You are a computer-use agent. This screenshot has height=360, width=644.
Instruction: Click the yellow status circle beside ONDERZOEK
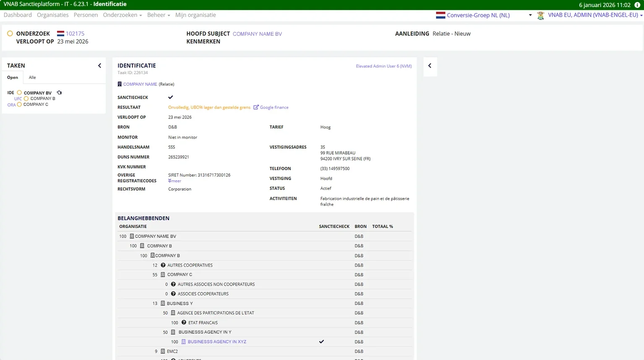tap(10, 34)
